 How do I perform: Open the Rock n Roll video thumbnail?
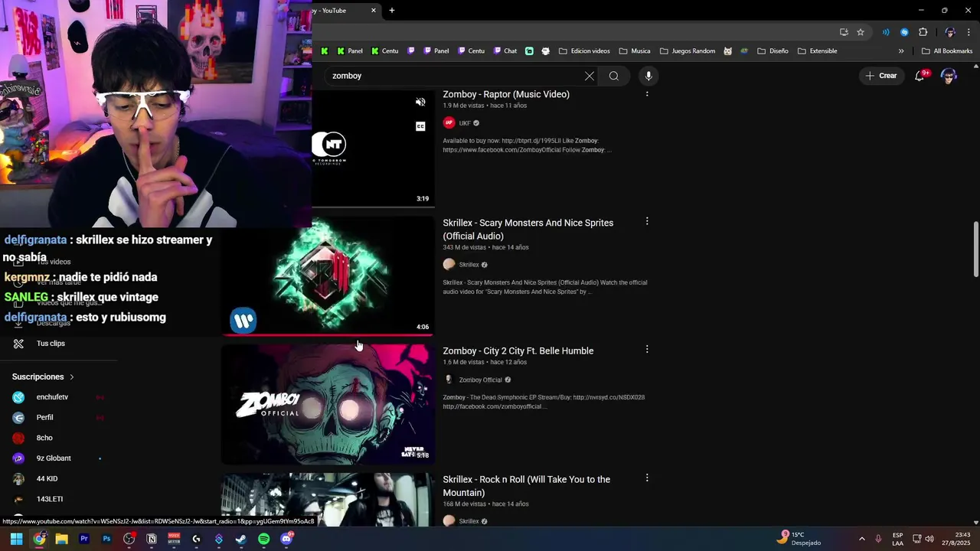tap(328, 500)
